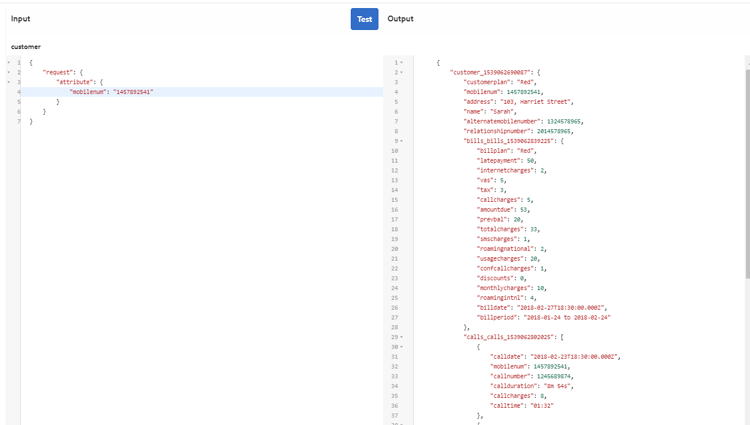The height and width of the screenshot is (425, 750).
Task: Collapse the fold arrow at output line 1
Action: [x=402, y=63]
